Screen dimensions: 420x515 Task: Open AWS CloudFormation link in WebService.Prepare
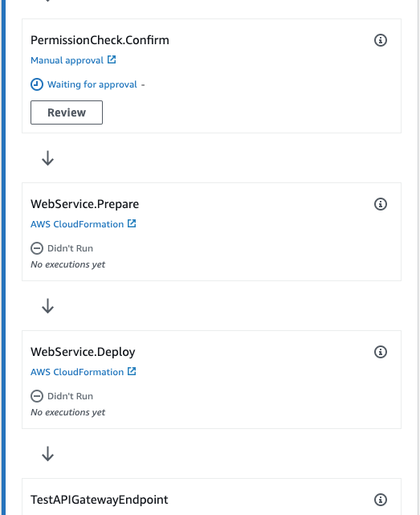(x=77, y=224)
